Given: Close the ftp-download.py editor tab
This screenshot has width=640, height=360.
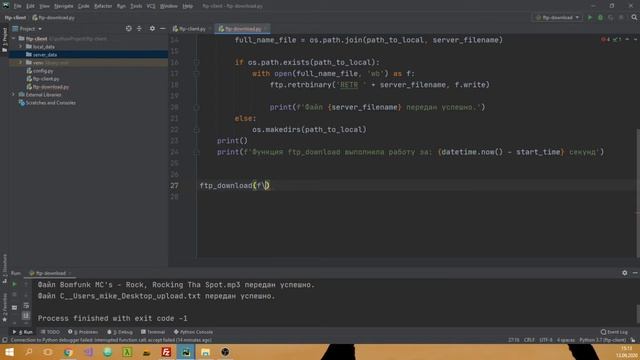Looking at the screenshot, I should tap(266, 29).
